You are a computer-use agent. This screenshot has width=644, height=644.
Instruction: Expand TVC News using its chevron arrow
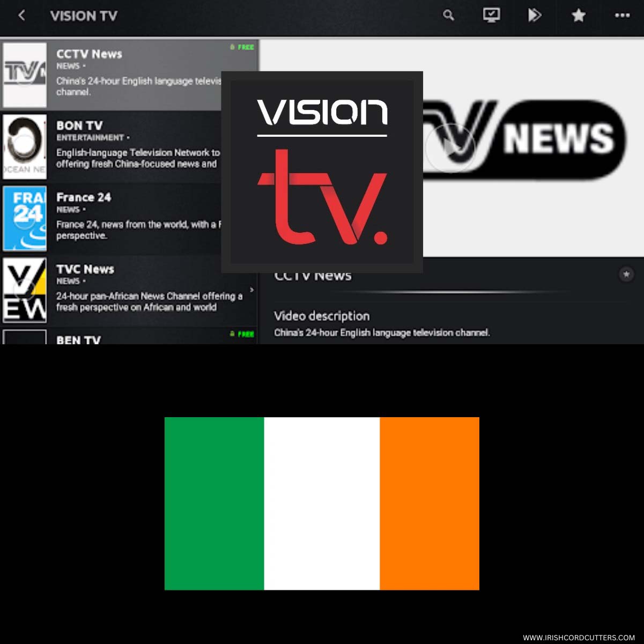tap(250, 288)
